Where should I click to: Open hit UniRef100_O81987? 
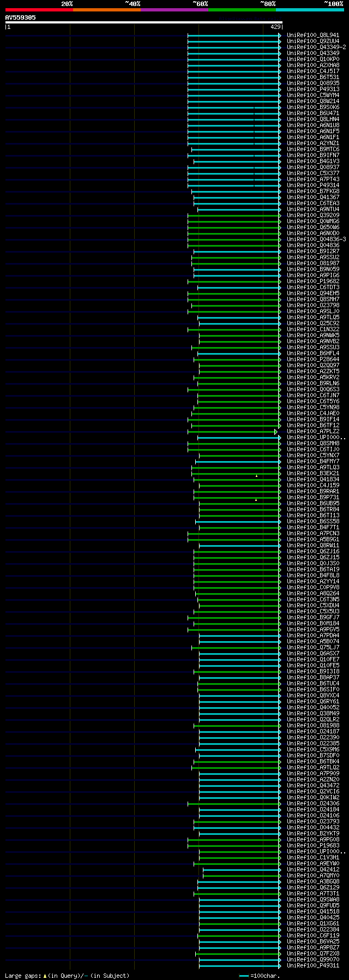[313, 264]
